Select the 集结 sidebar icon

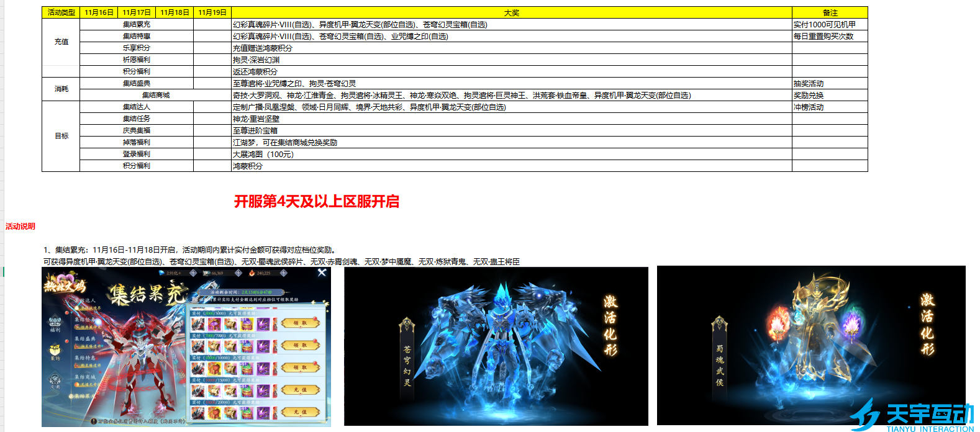pos(55,351)
